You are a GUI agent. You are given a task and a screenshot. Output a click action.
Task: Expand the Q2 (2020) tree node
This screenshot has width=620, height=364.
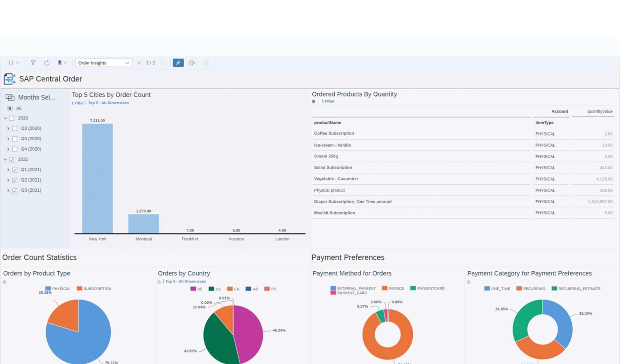pyautogui.click(x=8, y=128)
